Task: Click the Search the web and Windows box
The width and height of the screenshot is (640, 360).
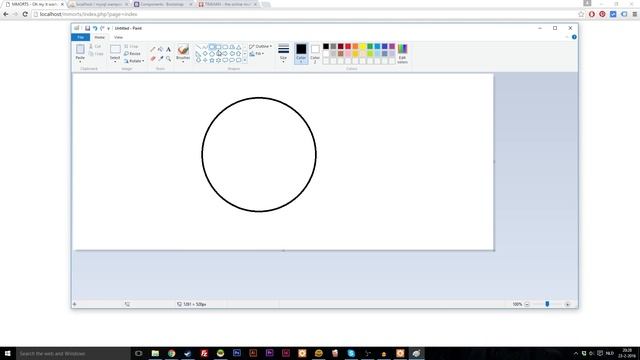Action: (x=73, y=353)
